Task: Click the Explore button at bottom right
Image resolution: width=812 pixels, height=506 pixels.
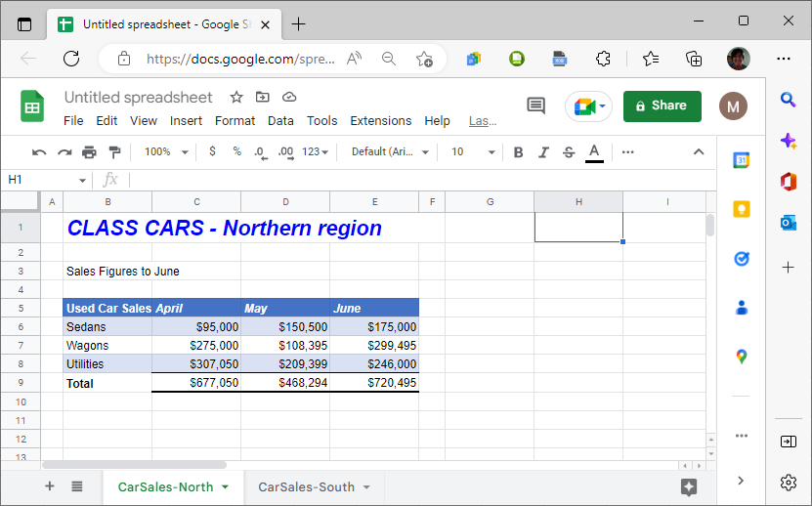Action: point(689,486)
